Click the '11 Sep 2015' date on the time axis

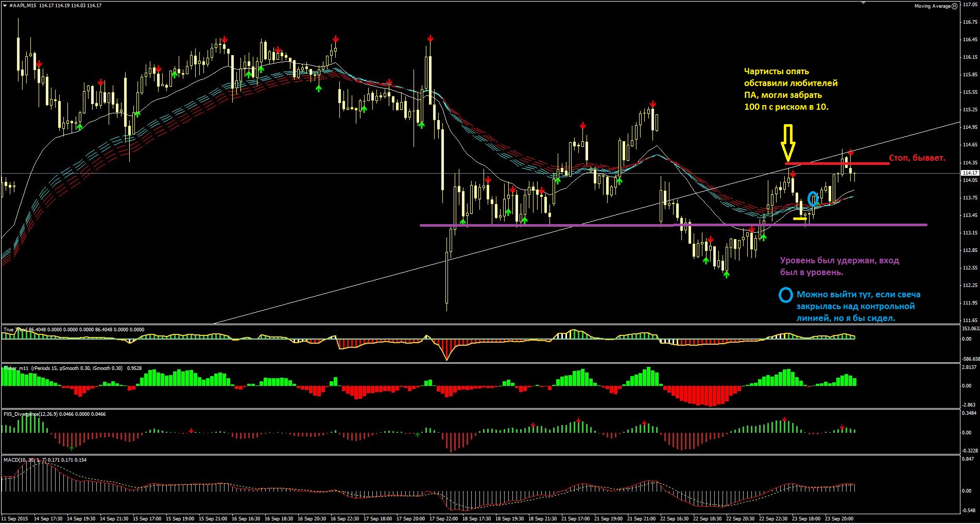[x=15, y=519]
